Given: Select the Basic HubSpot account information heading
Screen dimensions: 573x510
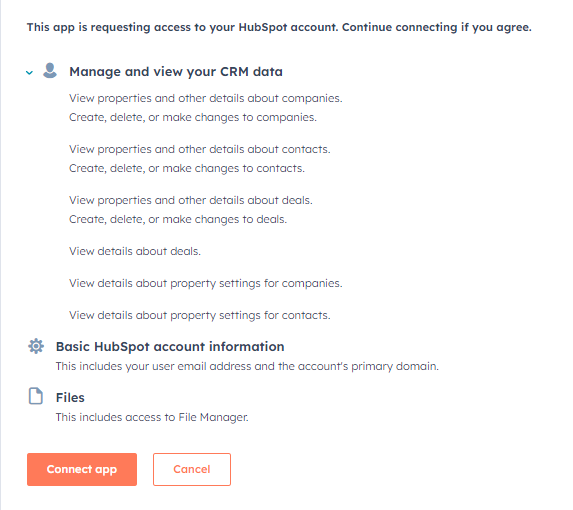Looking at the screenshot, I should (170, 346).
